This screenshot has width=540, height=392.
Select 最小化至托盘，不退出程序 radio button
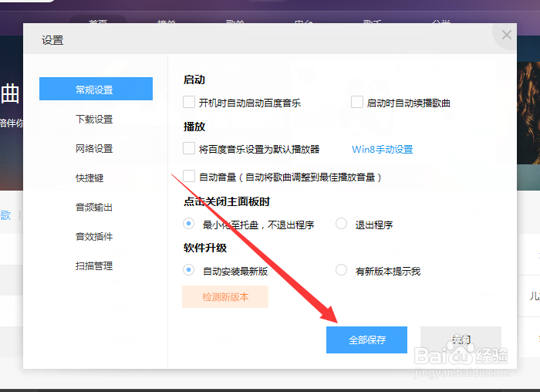[189, 224]
